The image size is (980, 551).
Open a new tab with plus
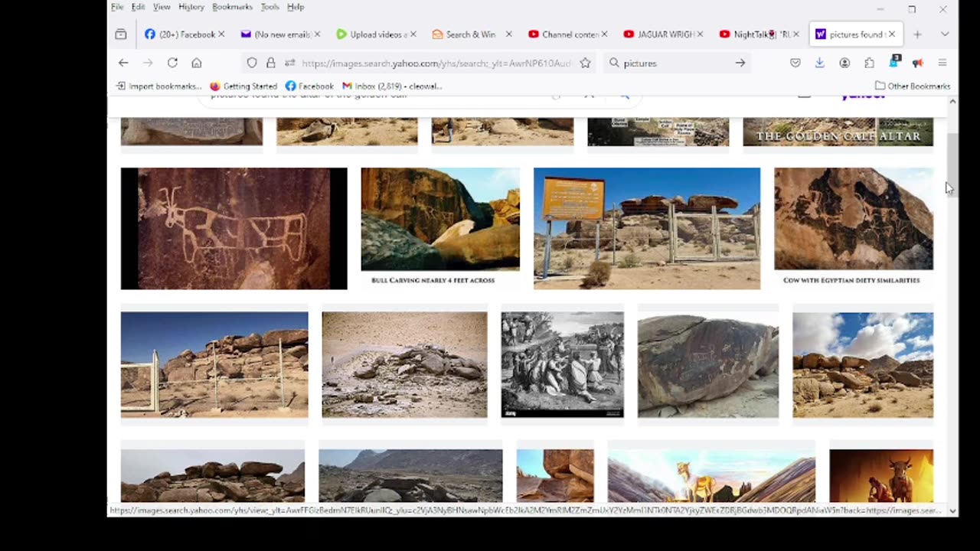click(x=917, y=34)
